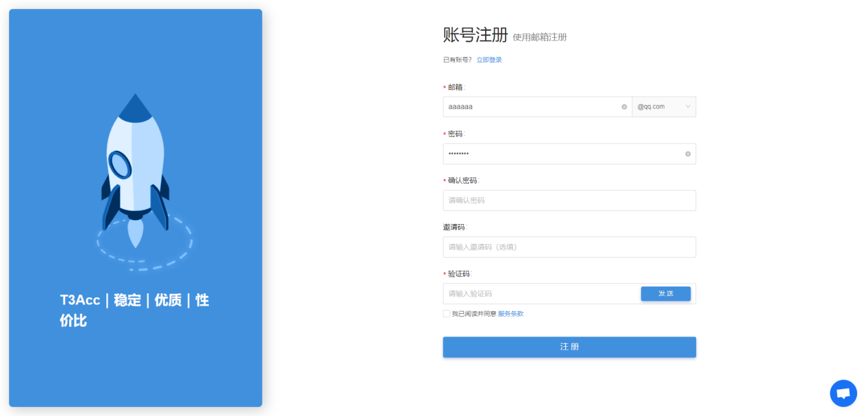The image size is (868, 416).
Task: Focus the email input containing aaaaaa
Action: pos(531,107)
